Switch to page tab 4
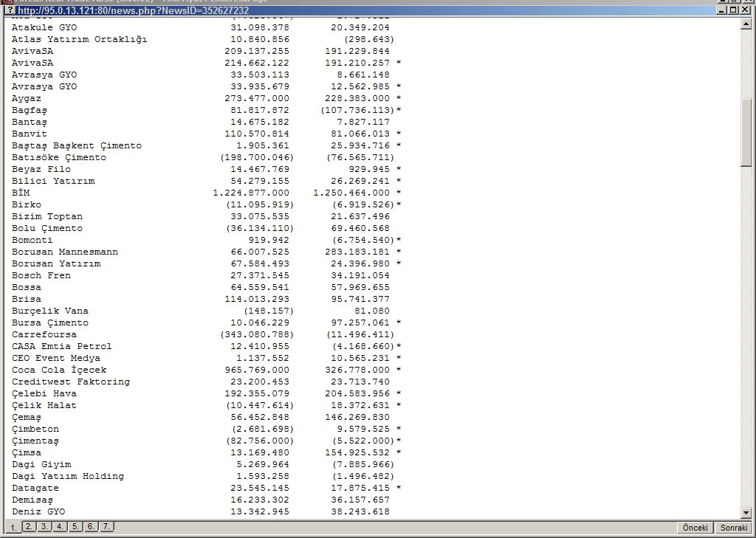This screenshot has width=756, height=538. point(60,526)
